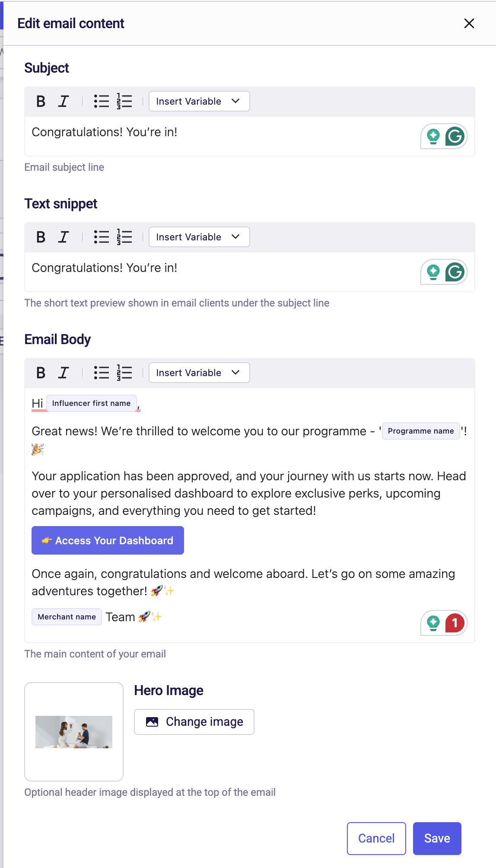Viewport: 496px width, 868px height.
Task: Select the Programme name variable chip
Action: [x=420, y=431]
